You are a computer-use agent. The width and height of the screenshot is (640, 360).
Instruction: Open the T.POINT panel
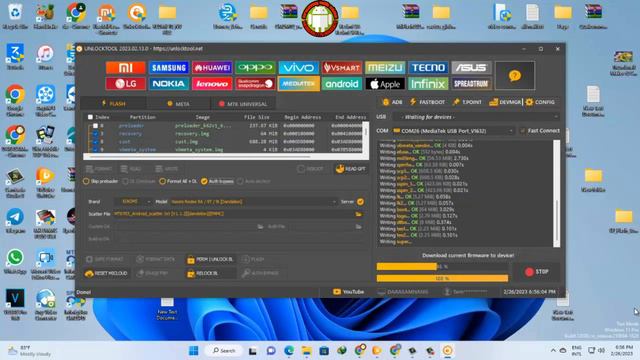467,102
